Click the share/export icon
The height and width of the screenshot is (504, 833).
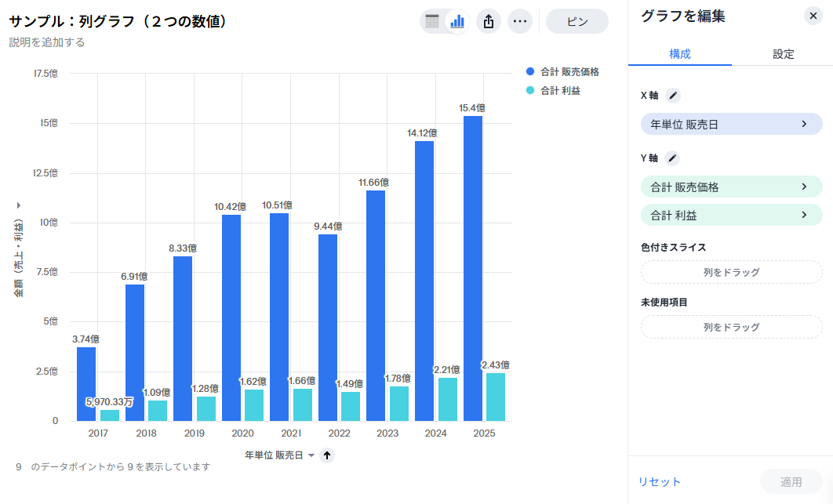[489, 22]
